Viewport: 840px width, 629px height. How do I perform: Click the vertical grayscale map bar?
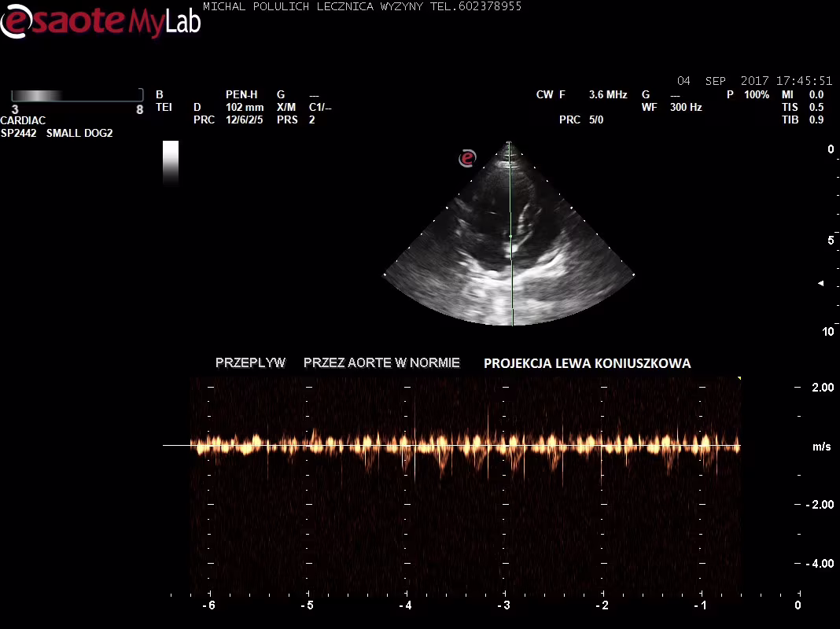tap(171, 161)
